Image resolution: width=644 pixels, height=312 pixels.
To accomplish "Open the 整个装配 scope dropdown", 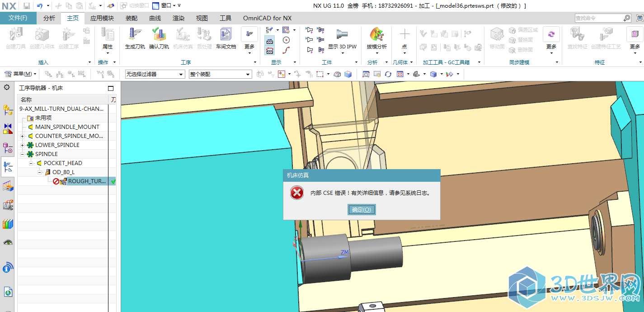I will click(x=220, y=74).
